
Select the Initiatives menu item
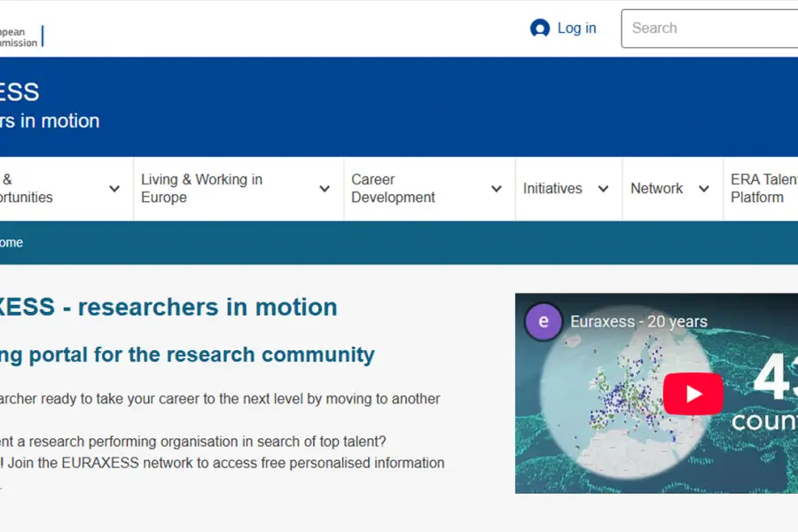coord(552,189)
